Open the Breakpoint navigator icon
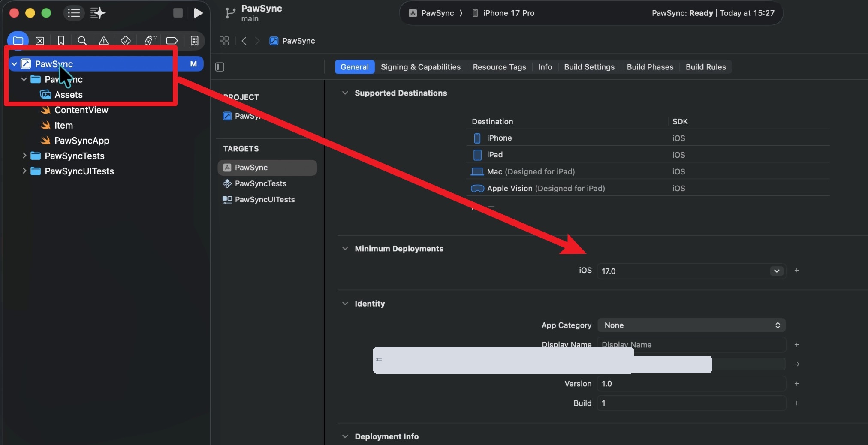 click(x=172, y=41)
